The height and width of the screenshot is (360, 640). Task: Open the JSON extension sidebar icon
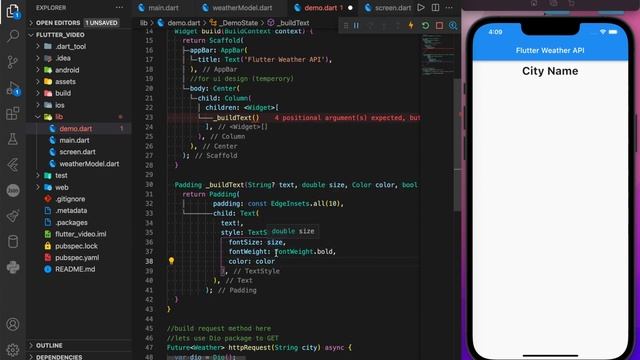13,190
